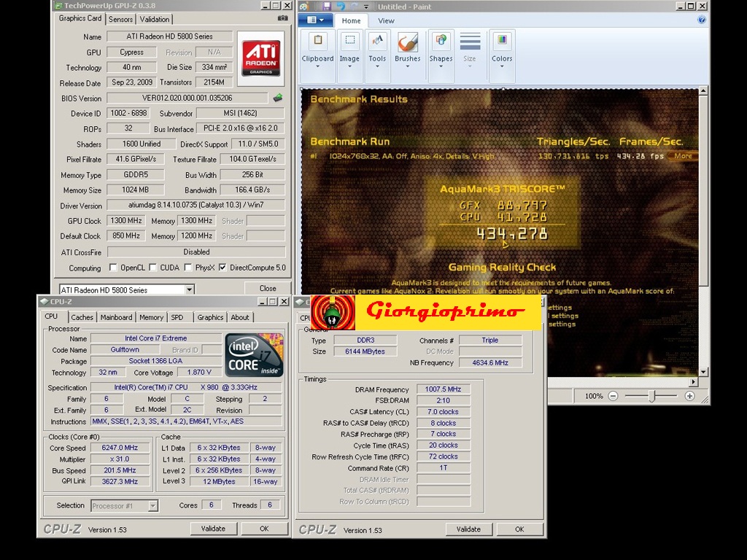Click the Core Speed value 6247.0 MHz
This screenshot has height=560, width=747.
coord(120,448)
